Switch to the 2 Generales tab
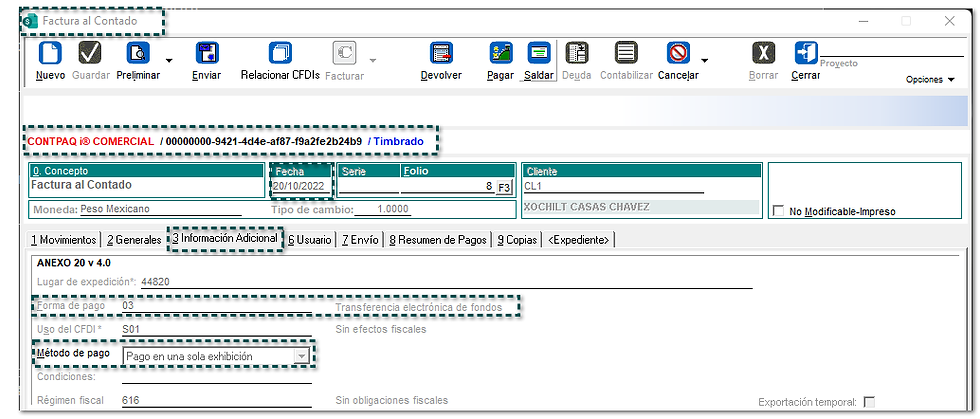Viewport: 980px width, 419px height. [134, 240]
